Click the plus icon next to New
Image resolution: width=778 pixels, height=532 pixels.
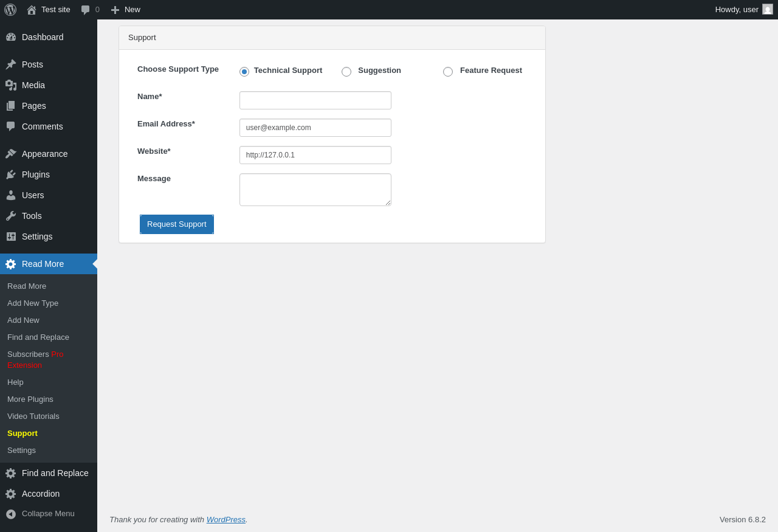pyautogui.click(x=115, y=10)
